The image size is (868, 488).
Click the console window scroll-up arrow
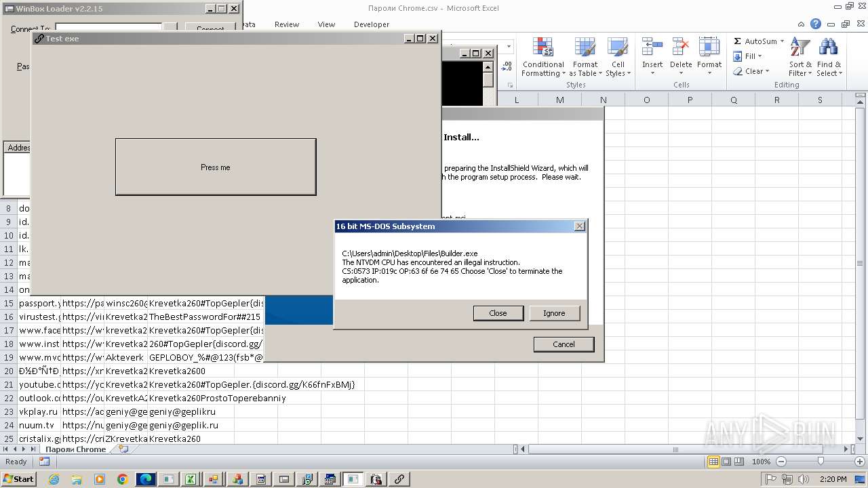pyautogui.click(x=488, y=66)
